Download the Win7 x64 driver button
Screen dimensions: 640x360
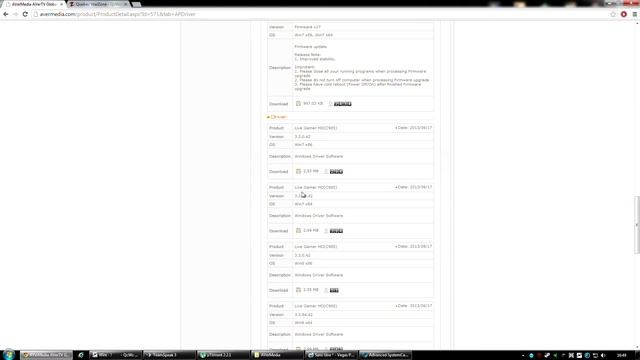point(336,231)
